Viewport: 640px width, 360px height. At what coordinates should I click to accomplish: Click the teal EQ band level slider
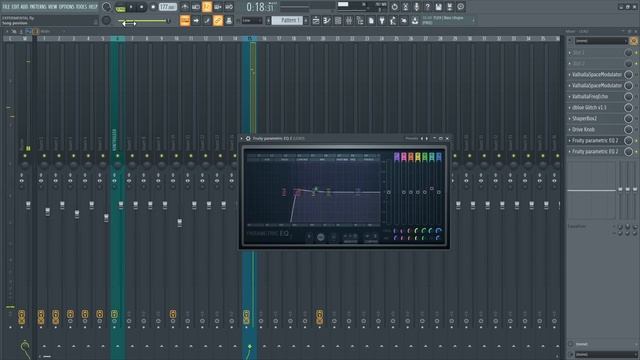(x=432, y=189)
